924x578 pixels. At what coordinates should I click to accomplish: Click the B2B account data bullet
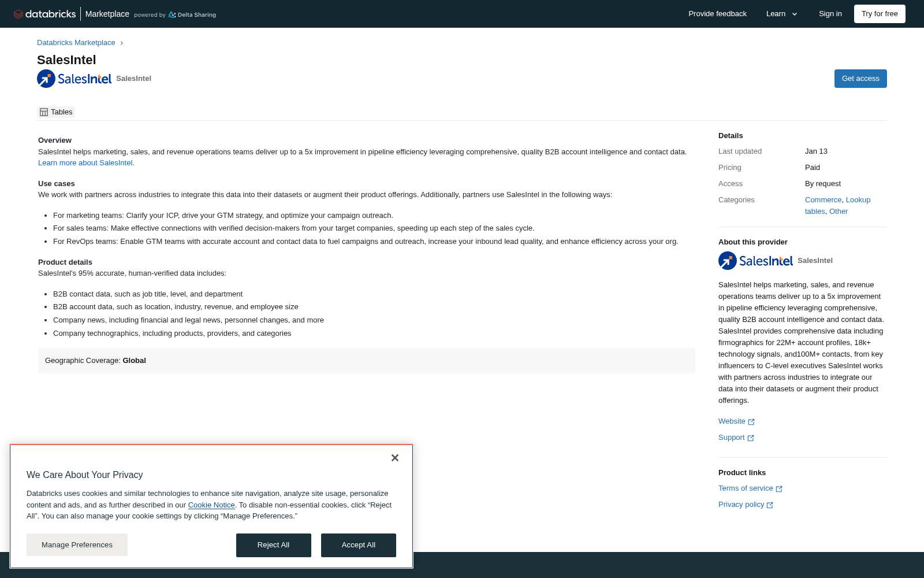(x=176, y=307)
